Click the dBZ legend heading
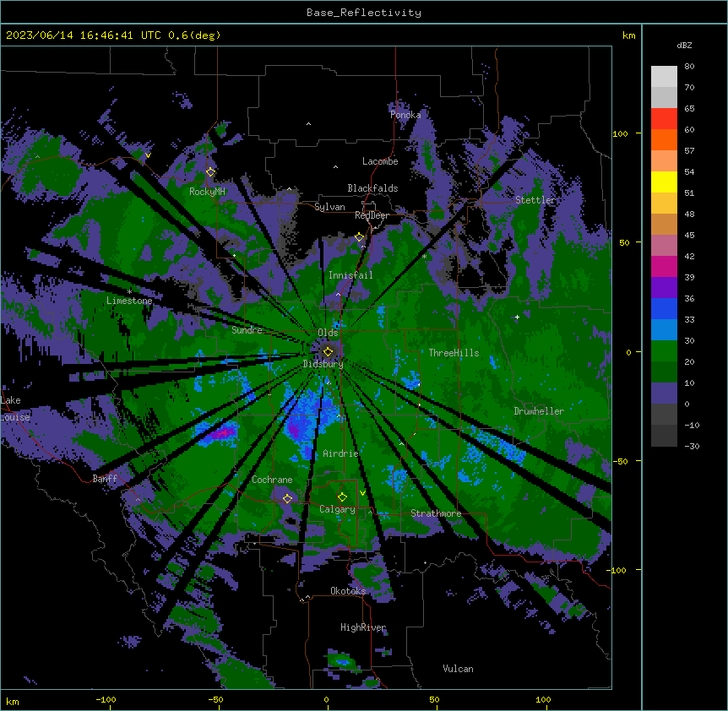This screenshot has height=711, width=728. tap(684, 45)
